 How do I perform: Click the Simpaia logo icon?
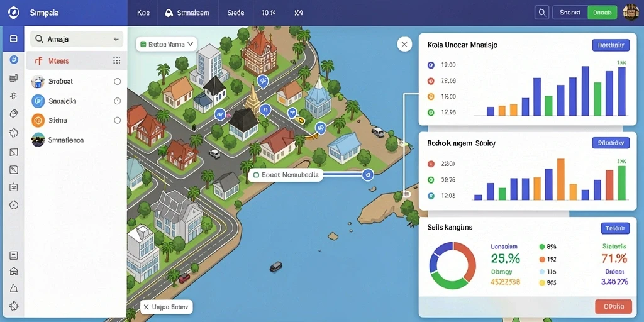click(14, 13)
